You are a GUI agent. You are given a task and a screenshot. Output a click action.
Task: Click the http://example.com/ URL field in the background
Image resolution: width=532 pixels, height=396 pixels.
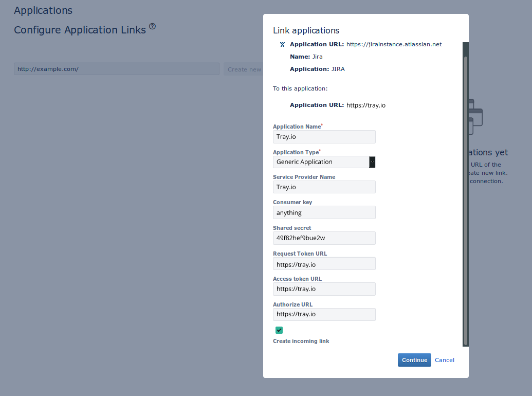pyautogui.click(x=116, y=69)
